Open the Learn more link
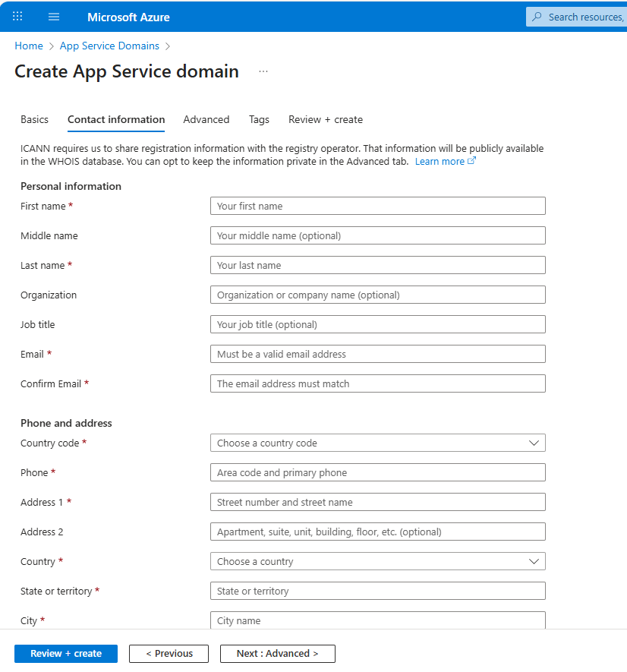The image size is (627, 672). pos(440,162)
